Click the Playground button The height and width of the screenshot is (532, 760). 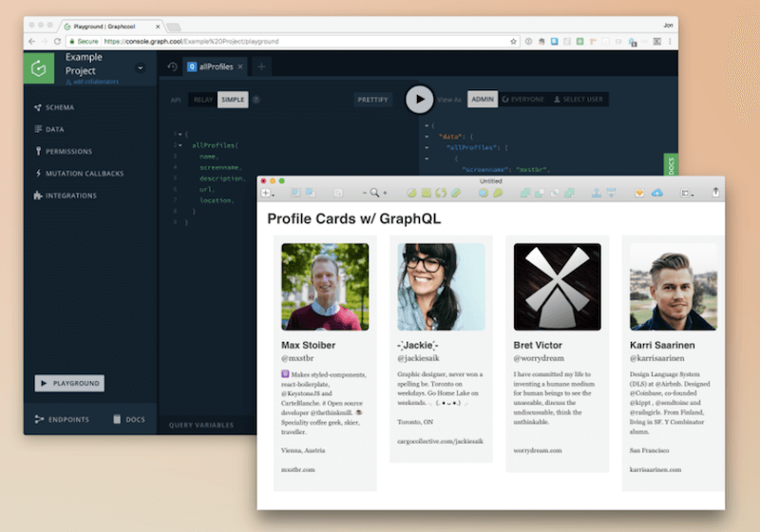click(x=69, y=383)
